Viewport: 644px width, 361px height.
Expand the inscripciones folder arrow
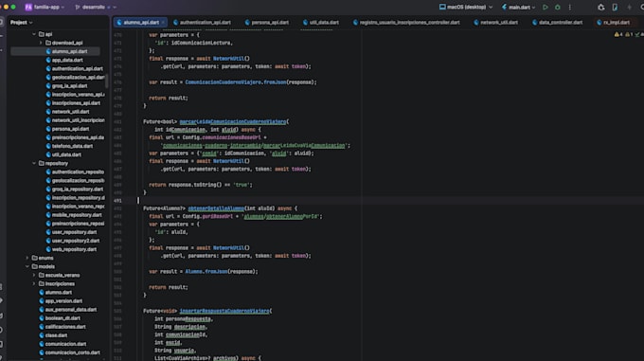click(x=34, y=284)
